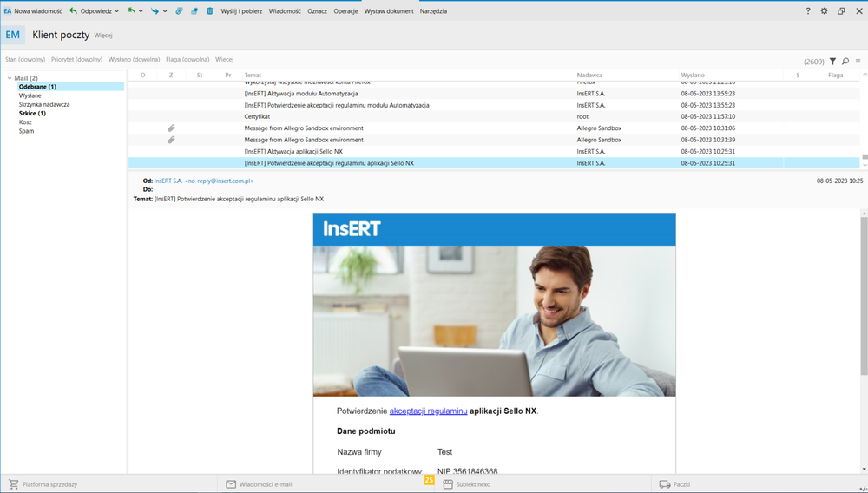Image resolution: width=868 pixels, height=493 pixels.
Task: Open settings via the gear icon
Action: [x=825, y=11]
